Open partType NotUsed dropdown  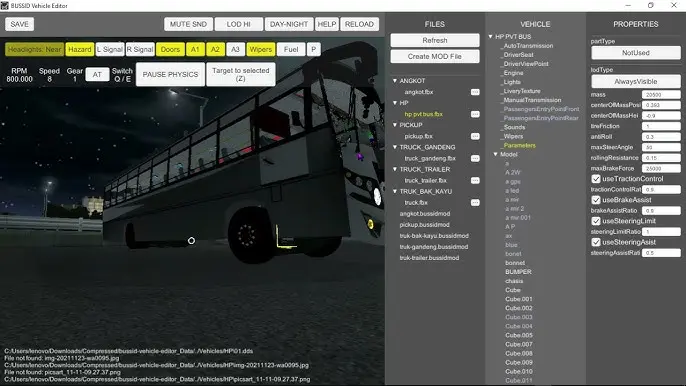click(x=636, y=53)
